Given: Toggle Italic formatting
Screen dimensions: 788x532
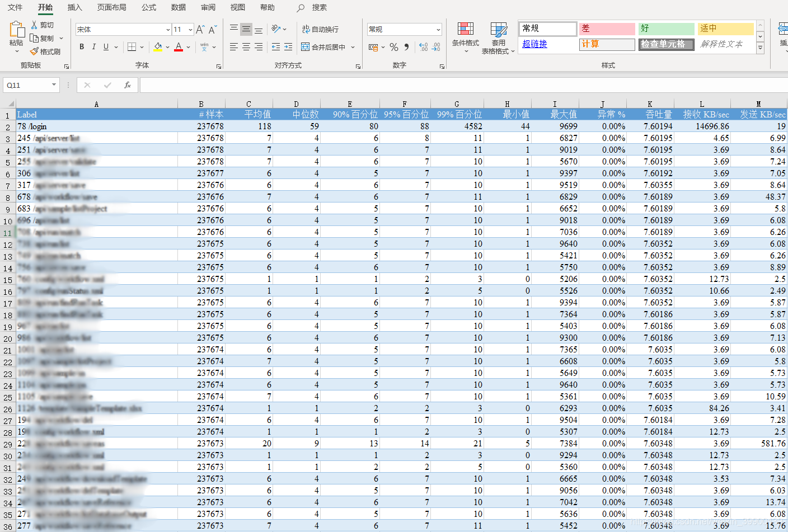Looking at the screenshot, I should click(x=93, y=47).
